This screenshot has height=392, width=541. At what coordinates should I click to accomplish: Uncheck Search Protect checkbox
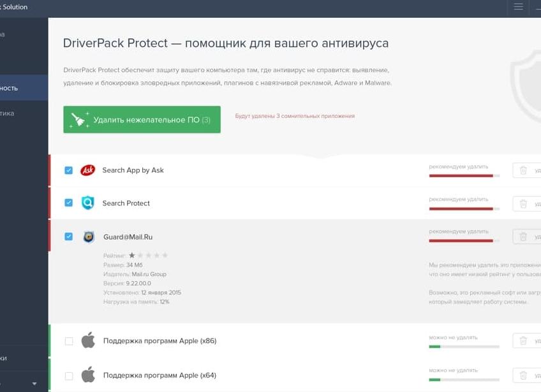[69, 203]
